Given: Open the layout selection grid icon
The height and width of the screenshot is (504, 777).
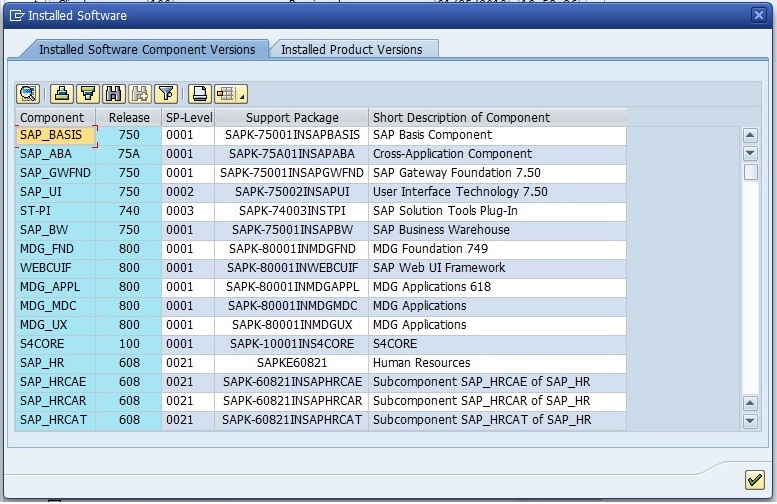Looking at the screenshot, I should [225, 94].
